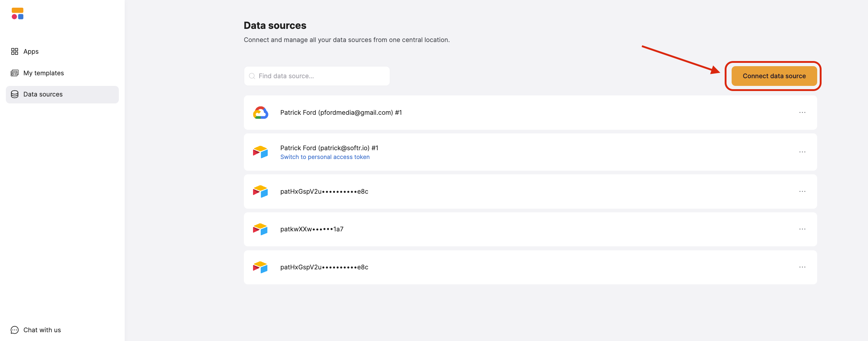Click the Airtable icon on patkwXXw row
Viewport: 868px width, 341px height.
tap(260, 229)
